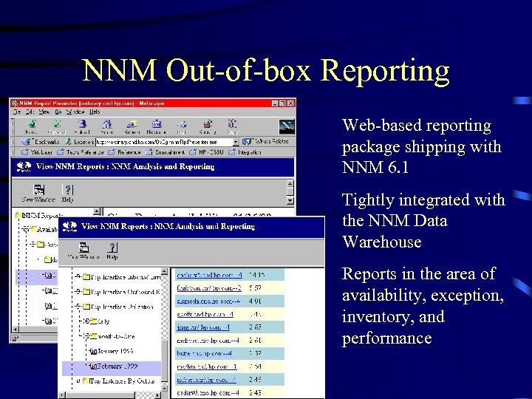Open the Visit Later bookmark folder
Image resolution: width=532 pixels, height=399 pixels.
point(37,152)
